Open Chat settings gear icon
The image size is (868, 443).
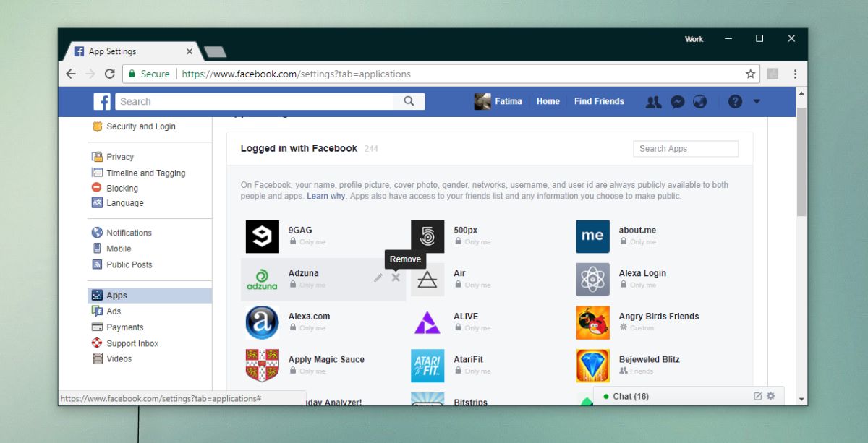(x=770, y=396)
